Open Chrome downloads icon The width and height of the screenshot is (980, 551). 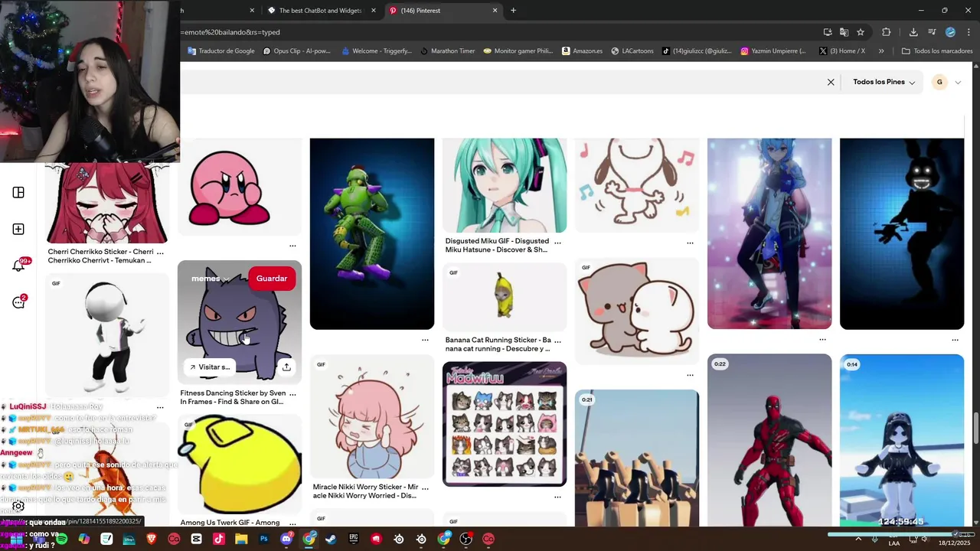(x=913, y=32)
